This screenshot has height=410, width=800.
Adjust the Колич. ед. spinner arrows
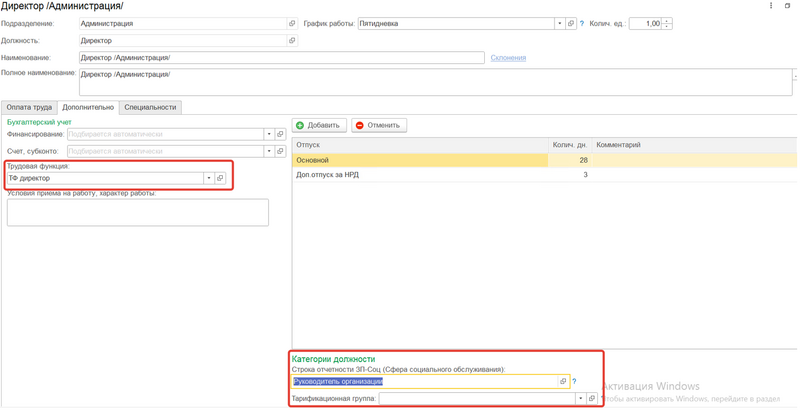[667, 24]
